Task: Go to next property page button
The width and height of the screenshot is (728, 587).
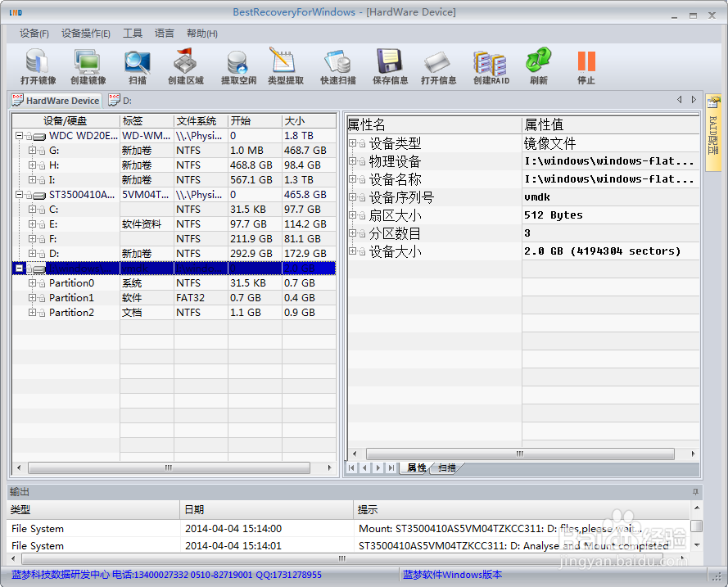Action: click(x=378, y=467)
